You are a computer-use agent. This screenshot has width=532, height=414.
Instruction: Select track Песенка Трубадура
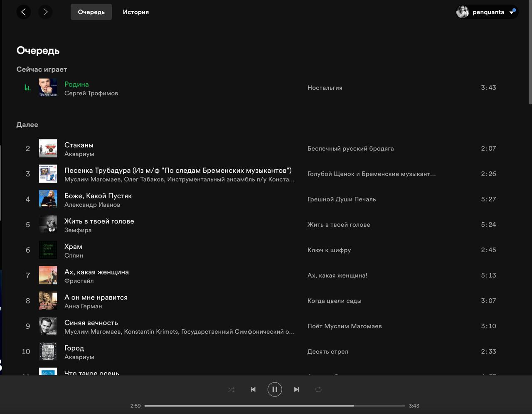[178, 170]
